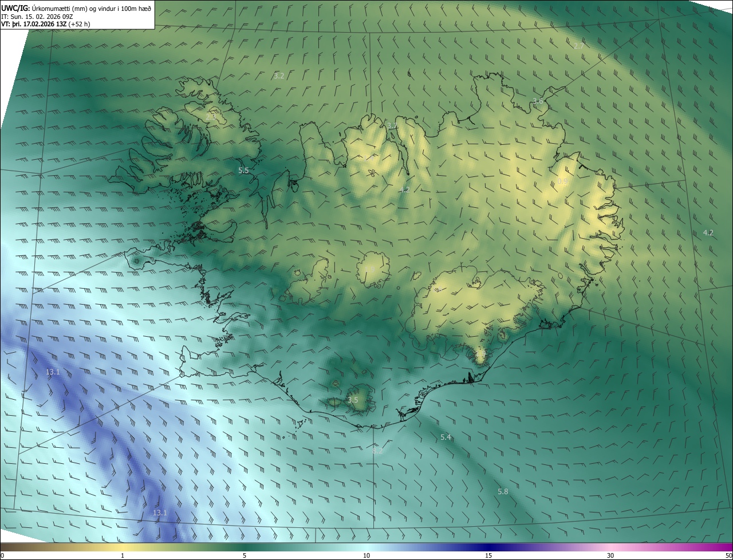Click the 5.5 value label on the map
The width and height of the screenshot is (733, 560).
coord(243,171)
